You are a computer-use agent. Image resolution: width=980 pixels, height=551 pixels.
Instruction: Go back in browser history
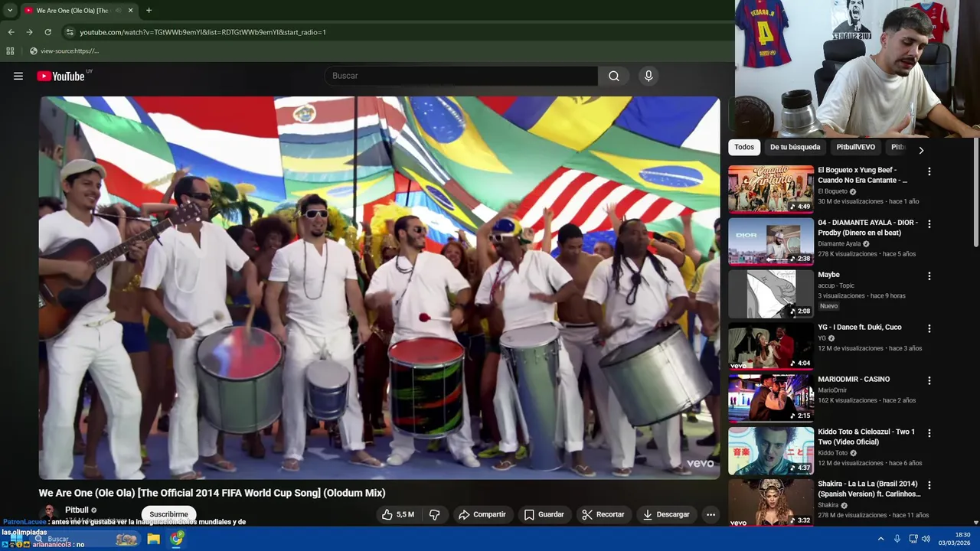pyautogui.click(x=11, y=32)
